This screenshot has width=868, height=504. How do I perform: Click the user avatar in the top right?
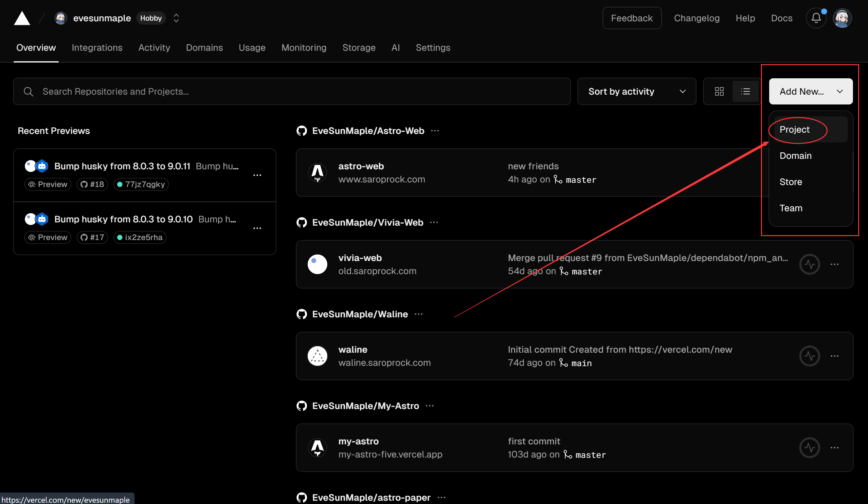[x=842, y=18]
